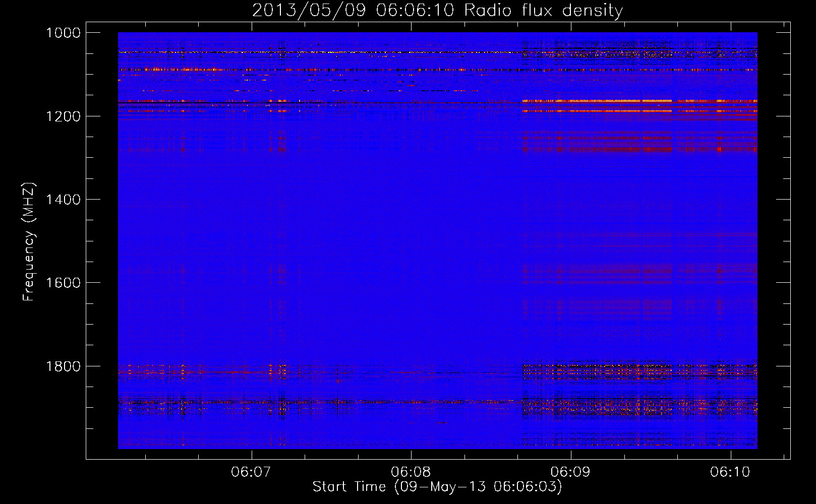Click the 'Frequency (MHZ)' axis title
Screen dimensions: 816x504
click(x=29, y=241)
